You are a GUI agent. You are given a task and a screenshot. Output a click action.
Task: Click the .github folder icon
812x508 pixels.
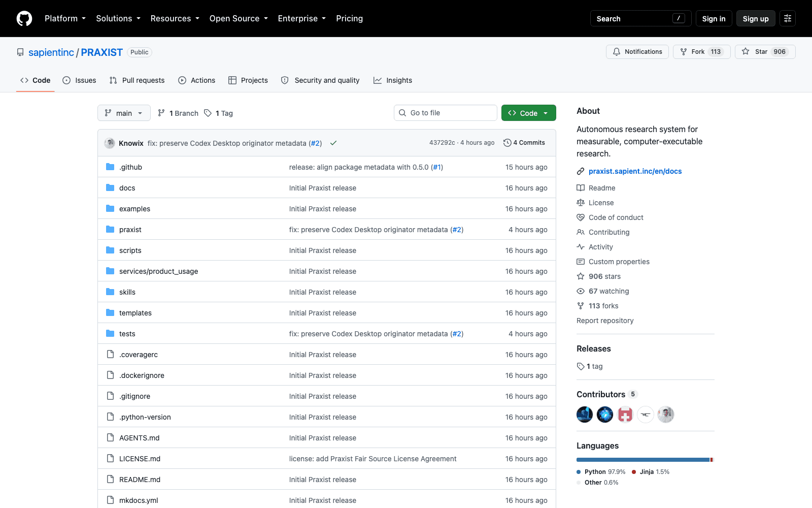click(x=110, y=167)
